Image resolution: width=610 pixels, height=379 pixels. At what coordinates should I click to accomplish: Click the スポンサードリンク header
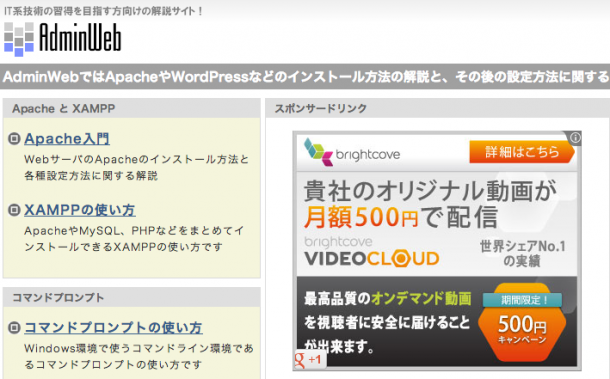(x=438, y=108)
